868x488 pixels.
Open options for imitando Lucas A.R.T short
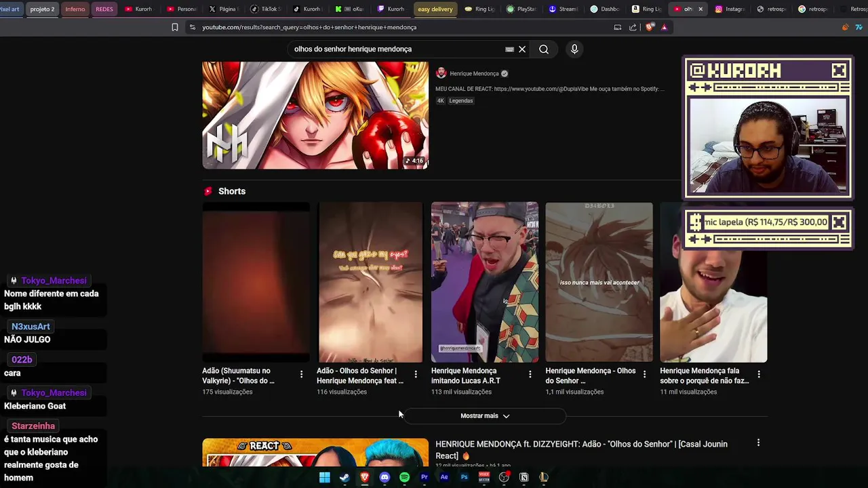point(530,374)
